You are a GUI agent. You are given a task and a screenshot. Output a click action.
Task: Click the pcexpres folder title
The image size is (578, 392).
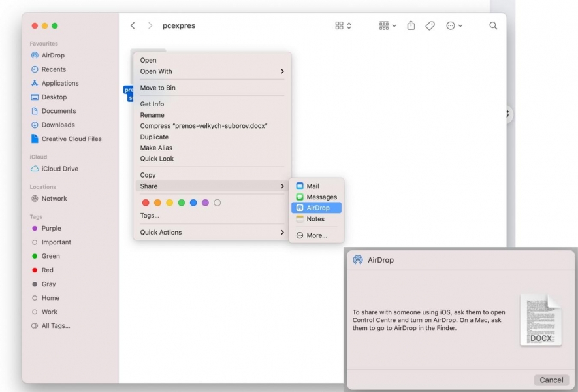click(179, 26)
